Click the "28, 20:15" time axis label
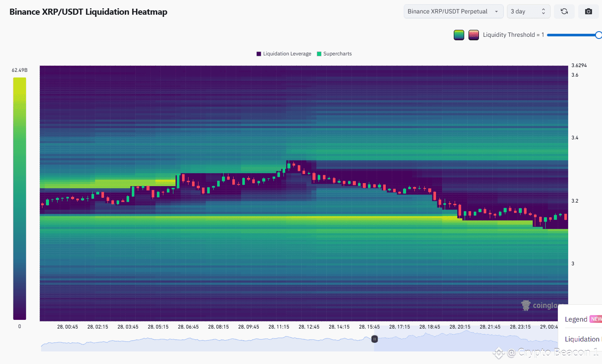The image size is (602, 364). click(460, 327)
